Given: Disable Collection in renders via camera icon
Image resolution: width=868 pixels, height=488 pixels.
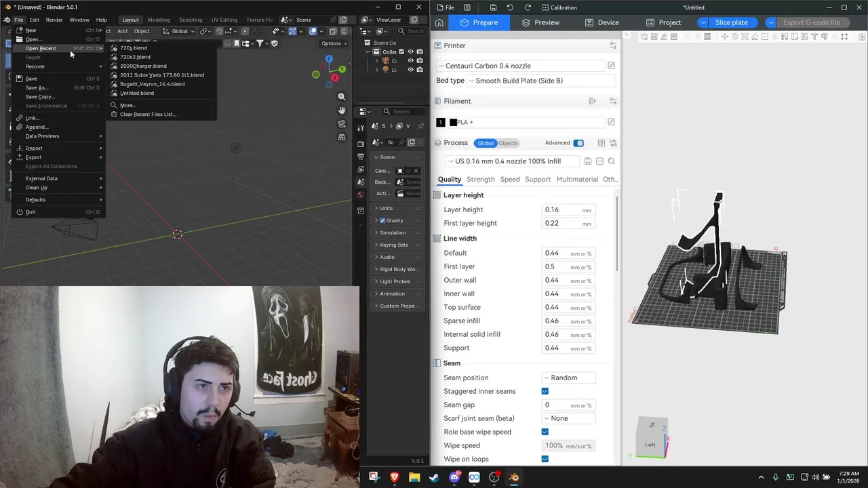Looking at the screenshot, I should click(420, 52).
